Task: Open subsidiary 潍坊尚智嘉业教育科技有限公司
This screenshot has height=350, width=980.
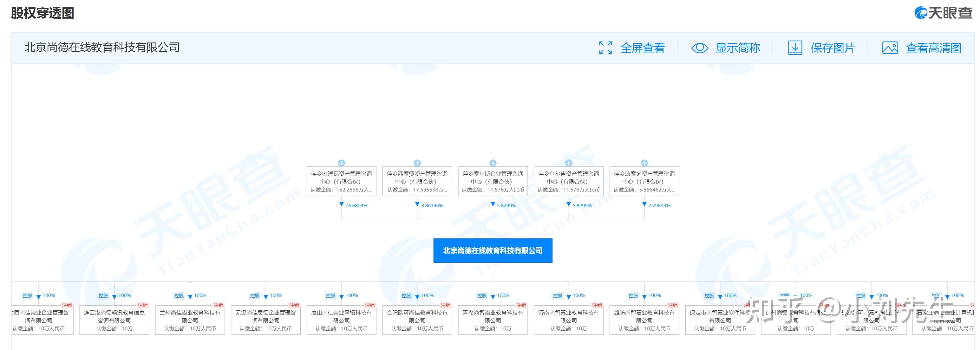Action: point(644,320)
